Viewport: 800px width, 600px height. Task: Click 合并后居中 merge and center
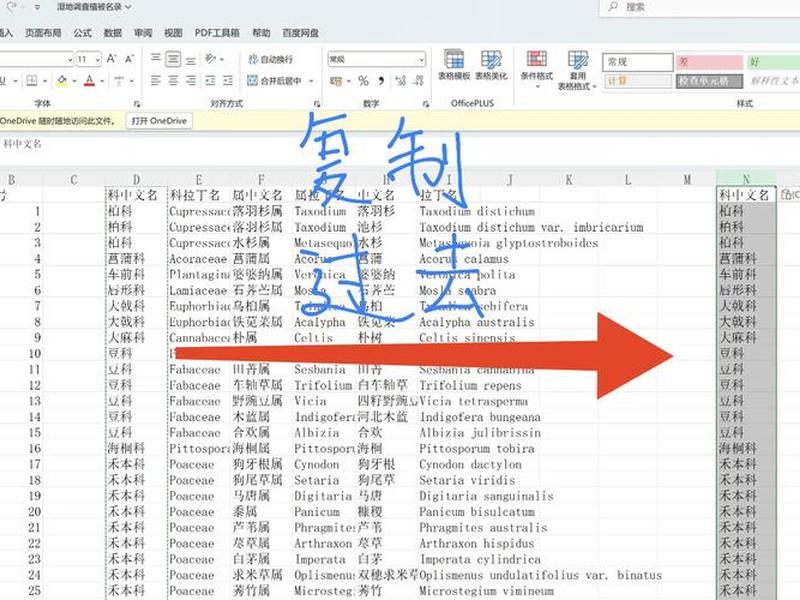click(274, 81)
